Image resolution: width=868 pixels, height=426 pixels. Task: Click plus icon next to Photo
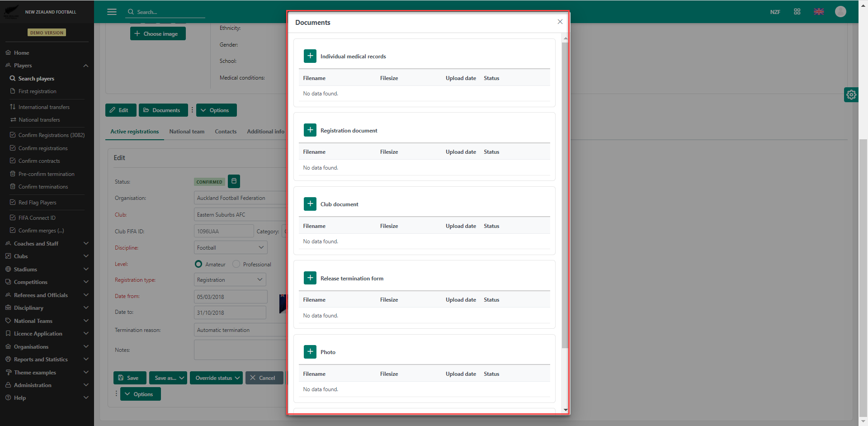tap(310, 352)
